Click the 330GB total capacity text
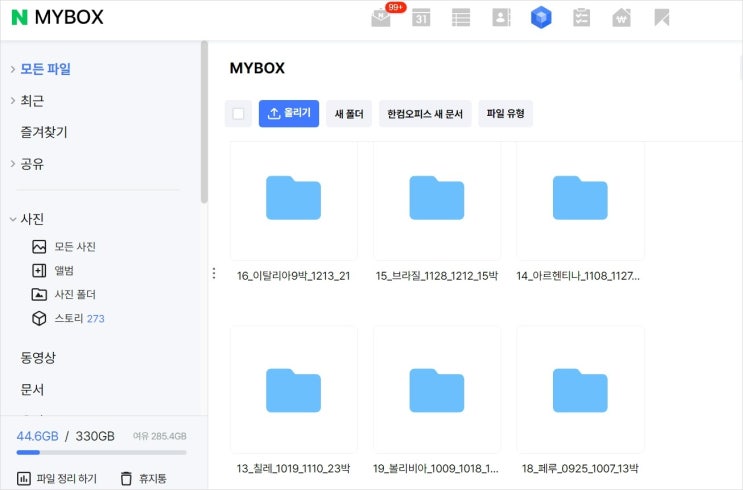743x490 pixels. (x=95, y=436)
